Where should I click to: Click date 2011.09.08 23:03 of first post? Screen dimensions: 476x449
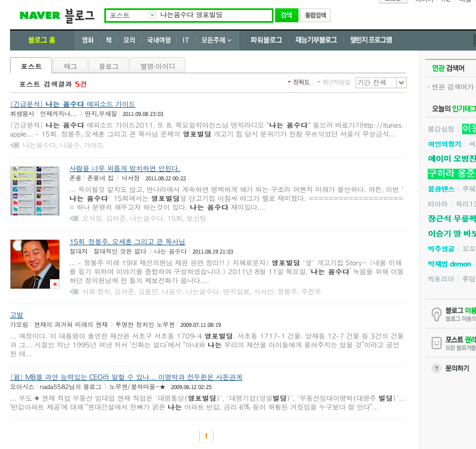tap(143, 114)
